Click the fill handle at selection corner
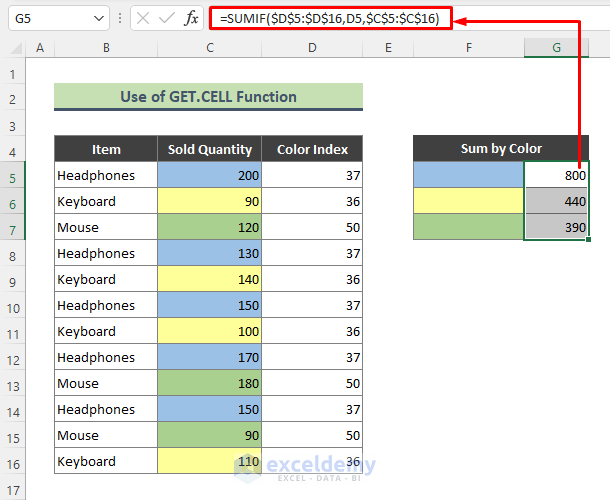Viewport: 610px width, 500px height. pyautogui.click(x=588, y=240)
